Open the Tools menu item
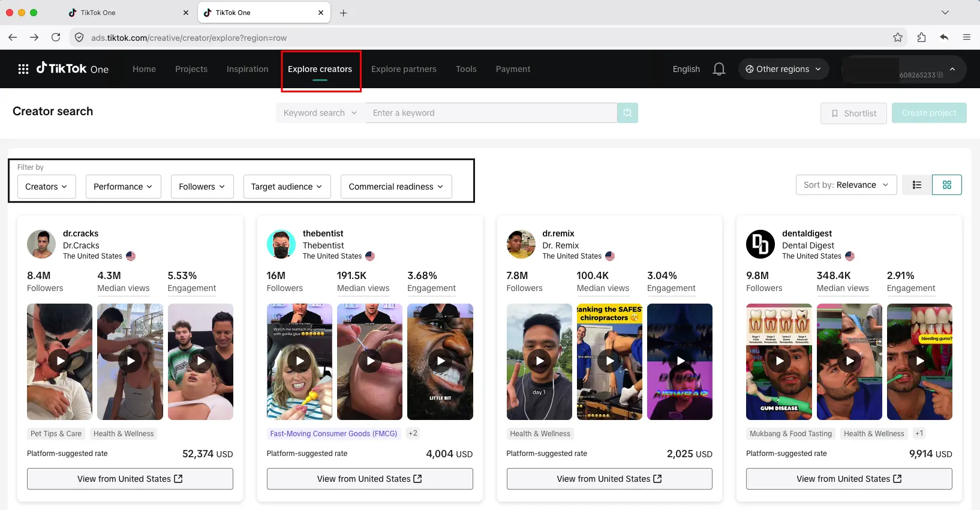 (466, 69)
